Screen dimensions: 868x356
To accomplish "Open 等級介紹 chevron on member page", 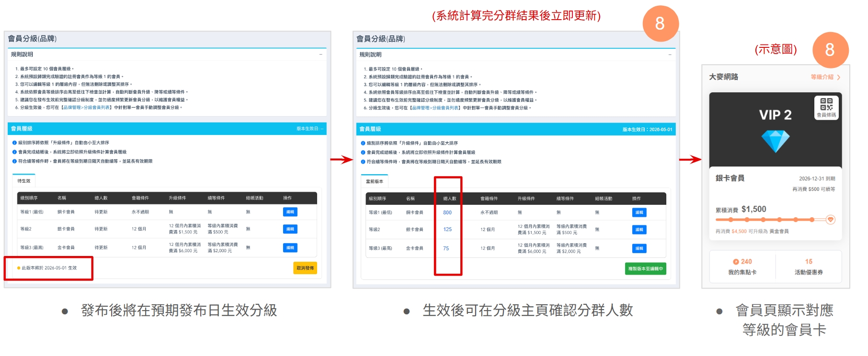I will click(838, 77).
